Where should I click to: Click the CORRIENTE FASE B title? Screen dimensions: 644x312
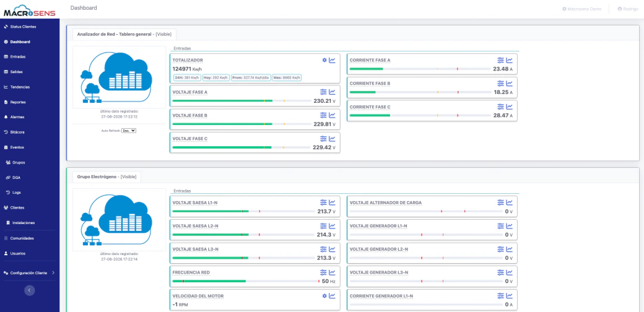pyautogui.click(x=370, y=84)
